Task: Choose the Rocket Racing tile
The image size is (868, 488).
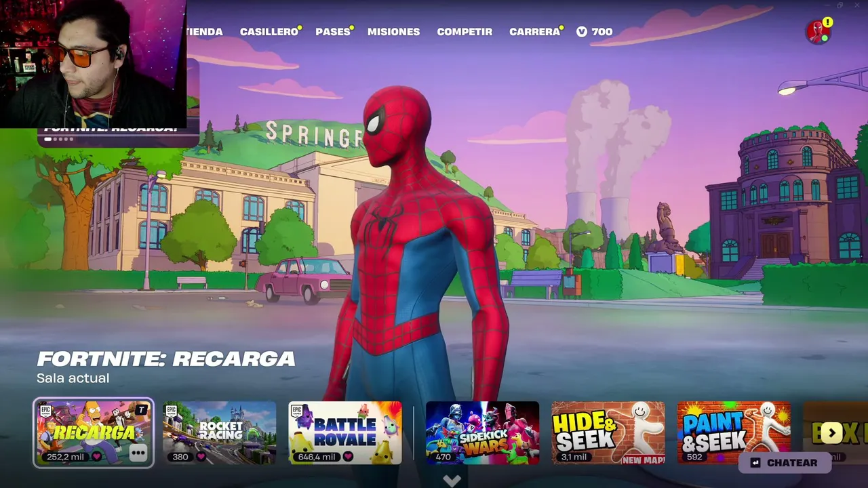Action: [x=219, y=433]
